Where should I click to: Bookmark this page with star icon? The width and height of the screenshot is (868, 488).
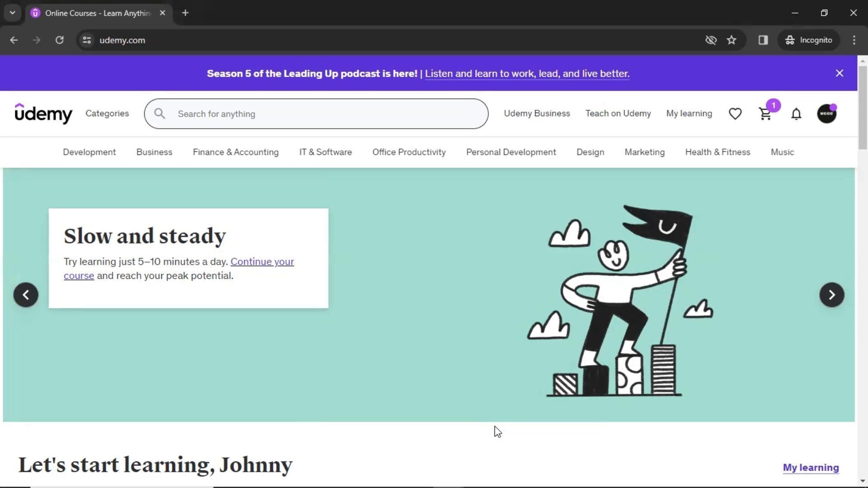coord(731,40)
